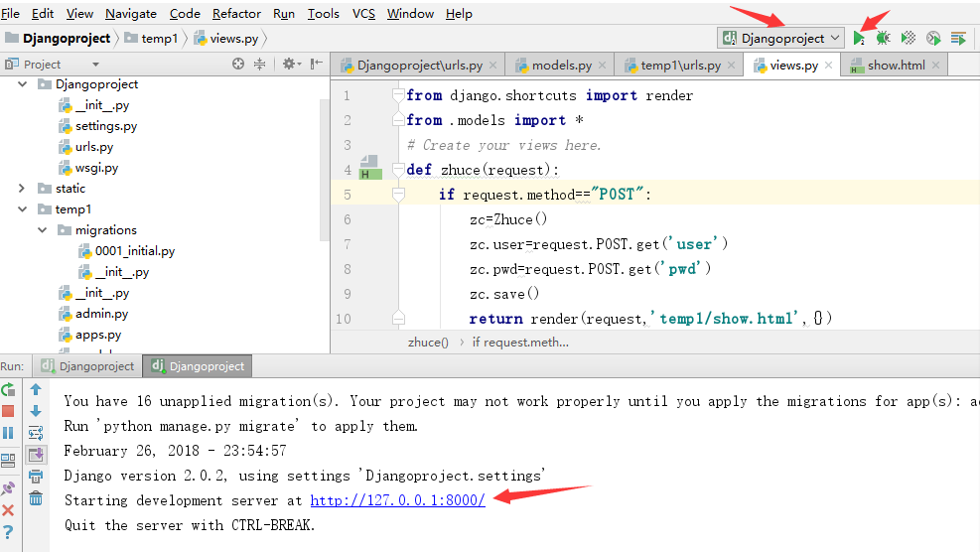
Task: Open the Project view dropdown
Action: point(95,65)
